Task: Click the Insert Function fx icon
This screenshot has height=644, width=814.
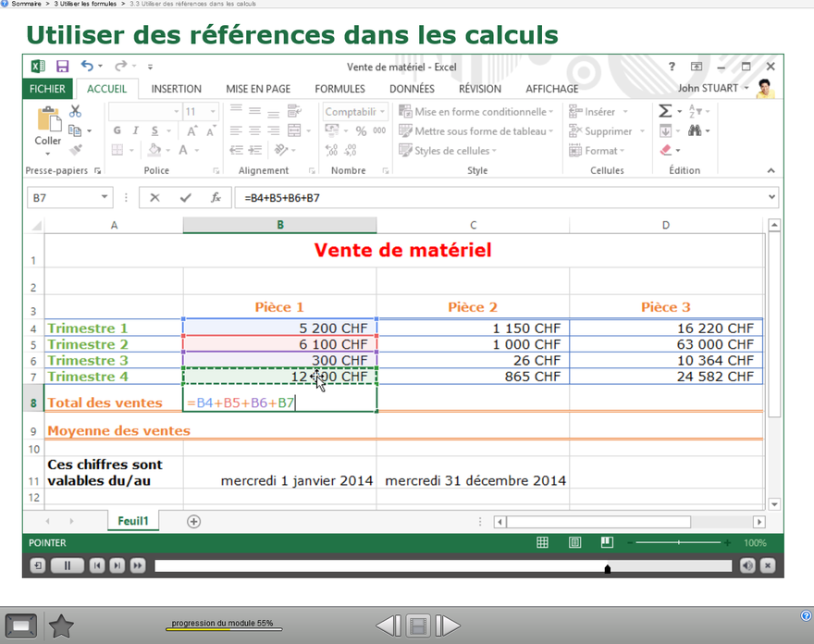Action: tap(216, 198)
